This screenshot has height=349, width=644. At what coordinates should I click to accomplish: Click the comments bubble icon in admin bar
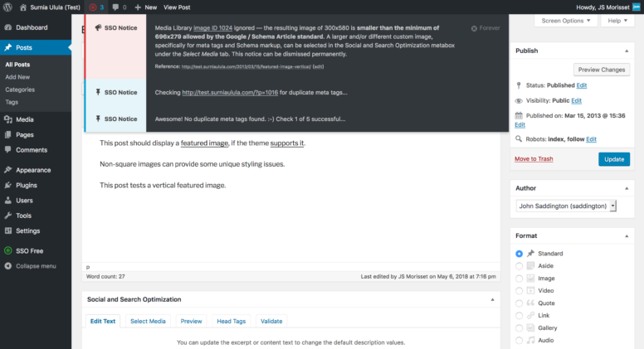(115, 7)
